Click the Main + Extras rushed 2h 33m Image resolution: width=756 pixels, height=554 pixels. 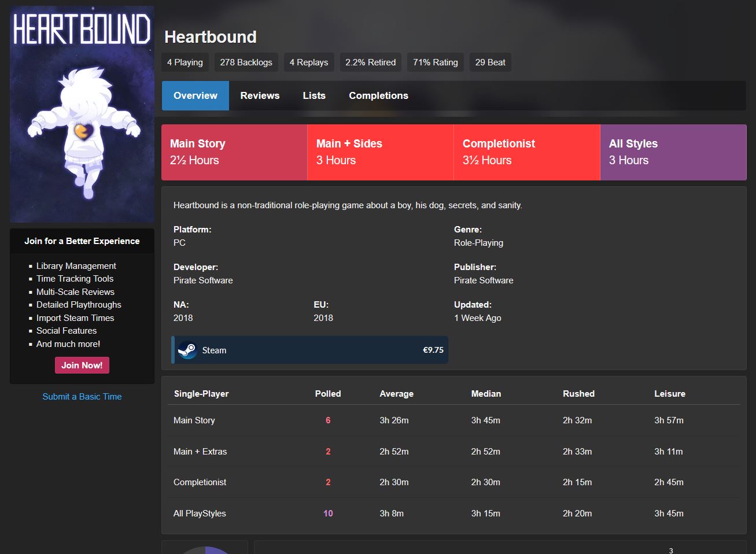577,452
